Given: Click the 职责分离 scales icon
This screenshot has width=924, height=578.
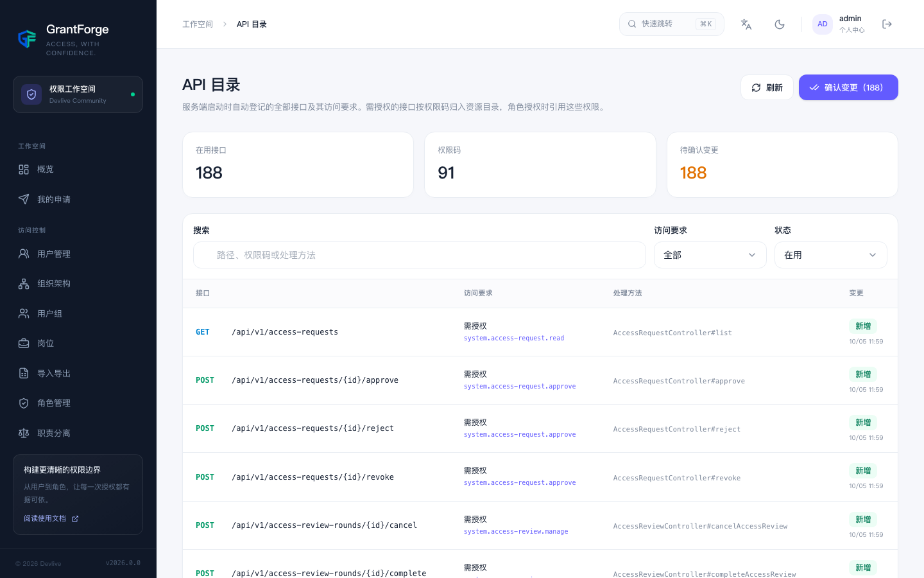Looking at the screenshot, I should 24,433.
